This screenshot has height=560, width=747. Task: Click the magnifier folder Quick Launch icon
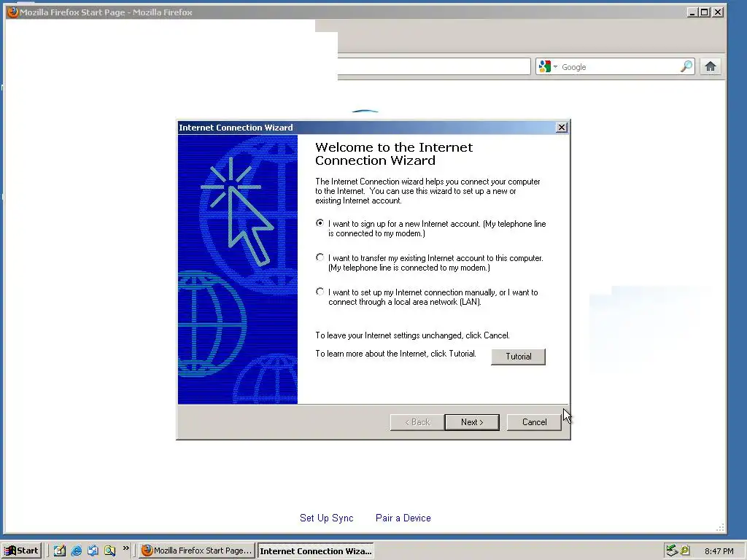109,551
